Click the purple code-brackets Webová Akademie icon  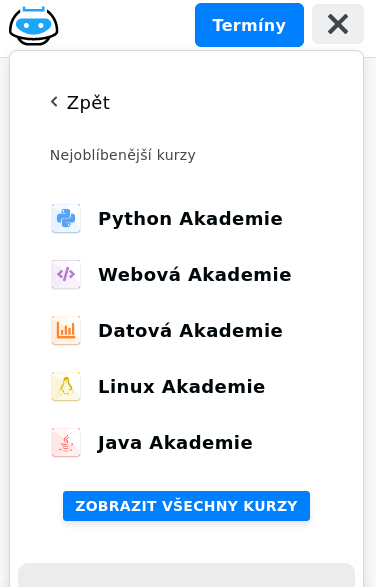click(66, 274)
